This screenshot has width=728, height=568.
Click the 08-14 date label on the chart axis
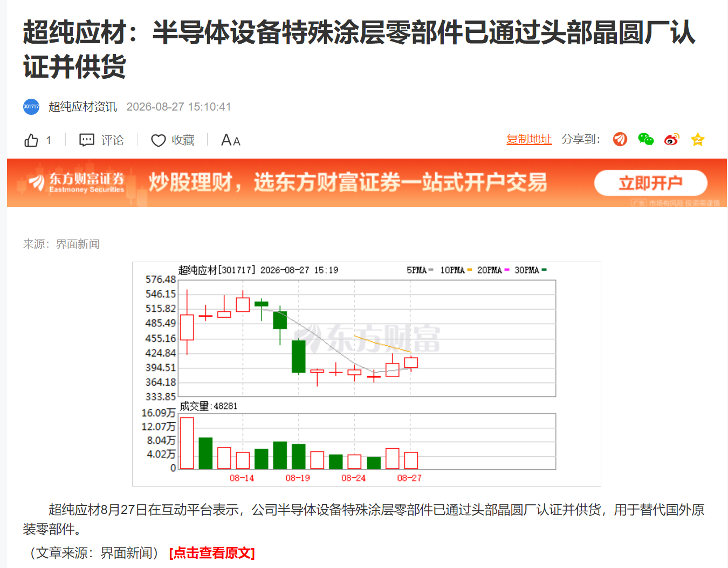click(x=242, y=478)
